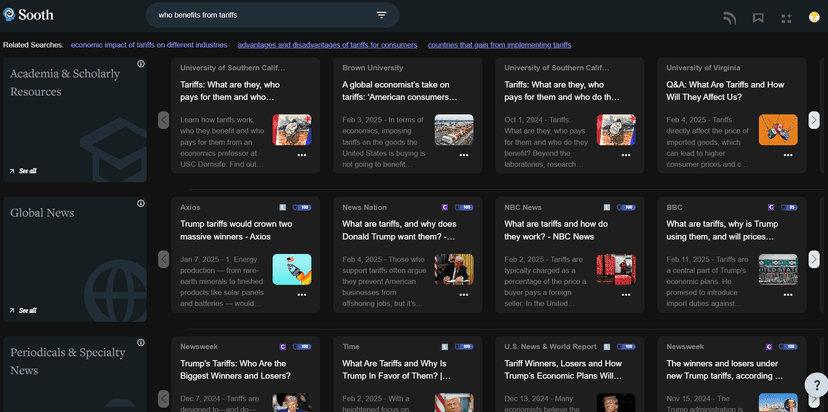The height and width of the screenshot is (412, 828).
Task: Open the RSS feed icon
Action: [x=730, y=18]
